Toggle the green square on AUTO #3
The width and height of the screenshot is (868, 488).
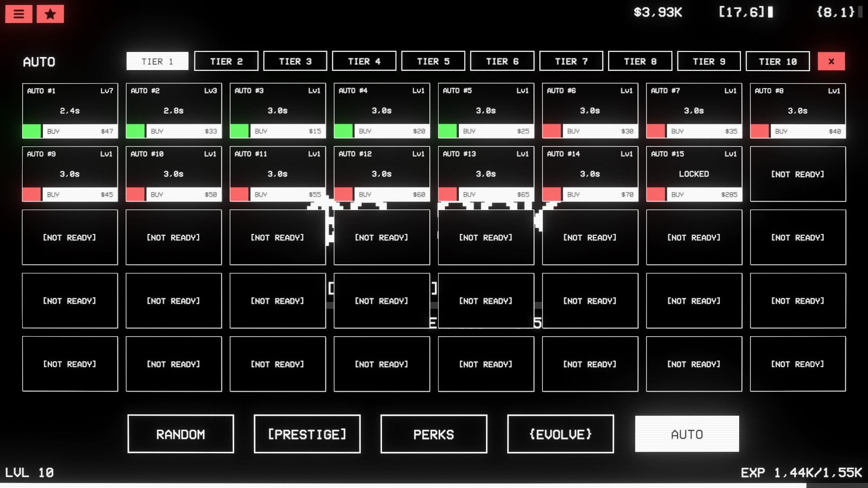pos(239,131)
